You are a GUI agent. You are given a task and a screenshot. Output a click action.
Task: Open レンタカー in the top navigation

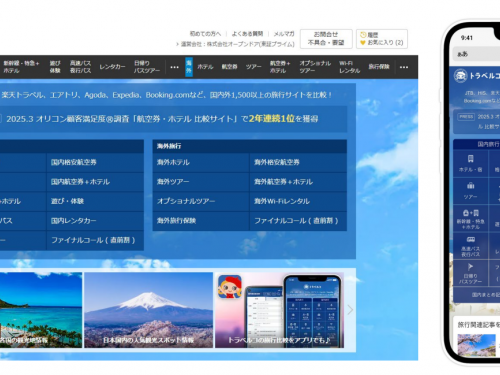[x=112, y=67]
